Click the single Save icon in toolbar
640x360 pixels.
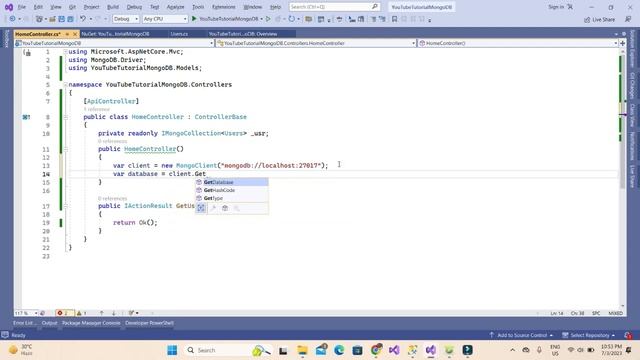coord(61,19)
